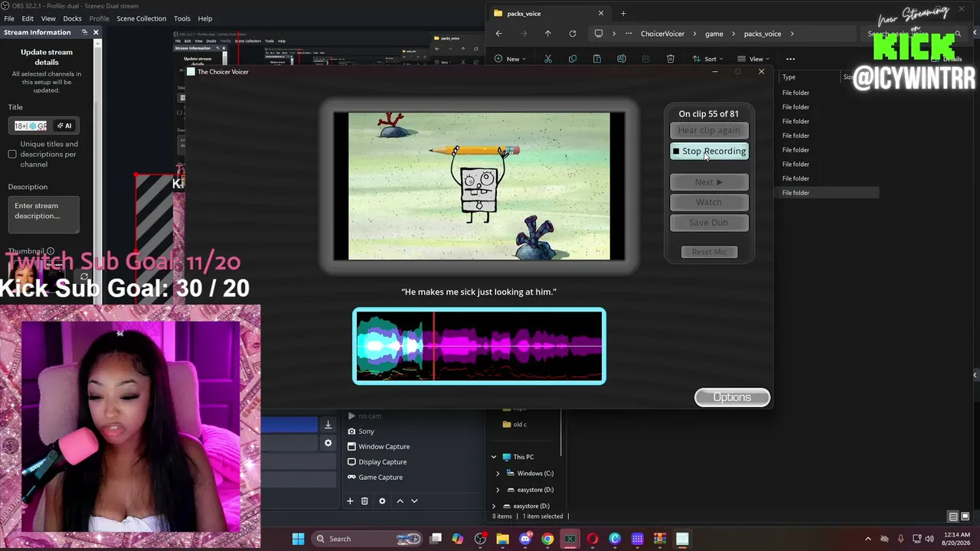Click the DoodleBob video preview
This screenshot has height=551, width=980.
(479, 186)
